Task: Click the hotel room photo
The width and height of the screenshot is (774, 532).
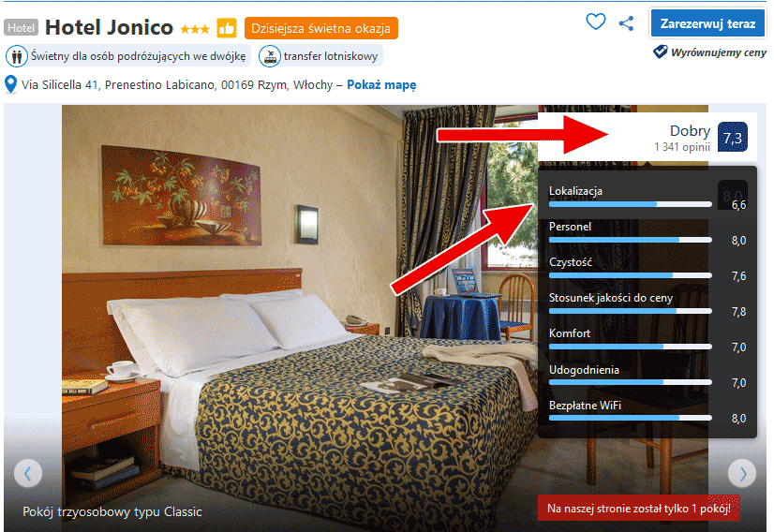Action: tap(296, 316)
